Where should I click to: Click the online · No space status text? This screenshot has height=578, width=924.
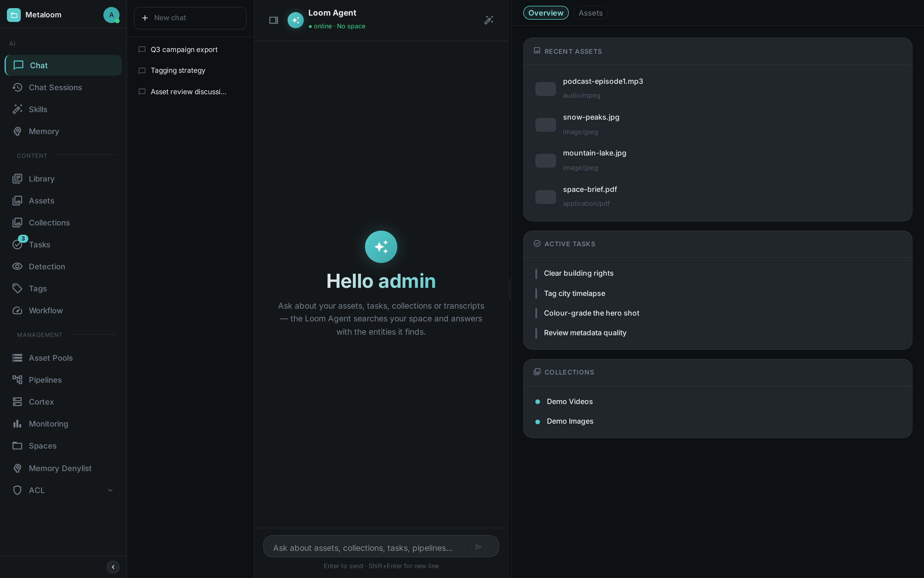[337, 26]
